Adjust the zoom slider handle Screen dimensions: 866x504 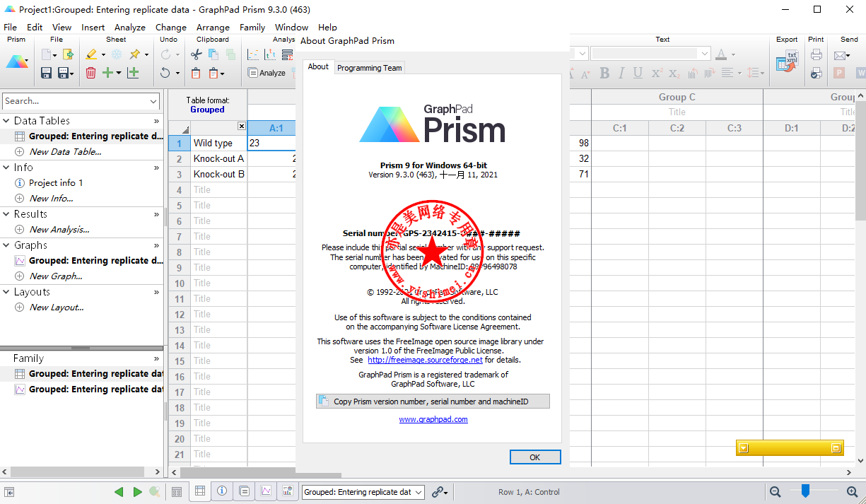[x=804, y=491]
